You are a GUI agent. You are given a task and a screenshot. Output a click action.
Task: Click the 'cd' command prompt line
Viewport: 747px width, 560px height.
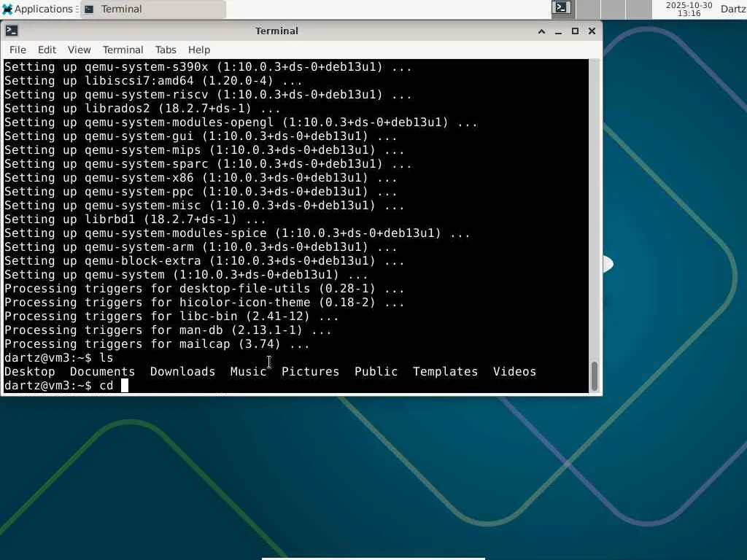(66, 385)
